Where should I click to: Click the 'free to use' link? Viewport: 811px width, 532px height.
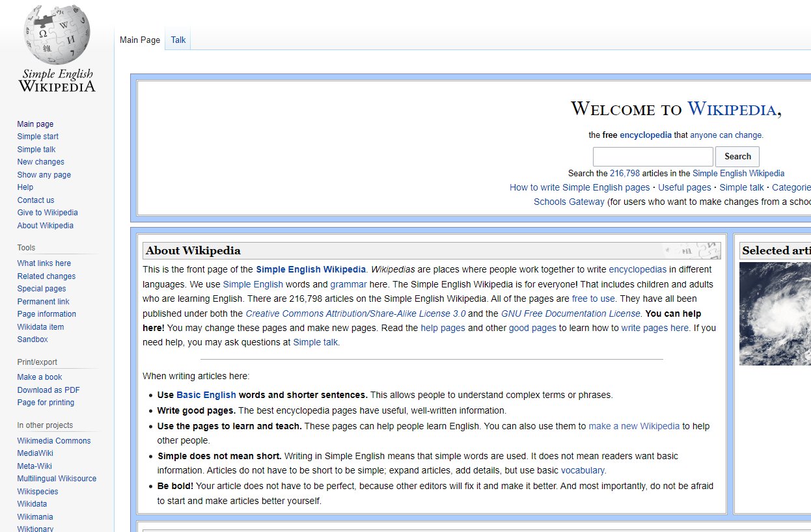click(x=593, y=299)
